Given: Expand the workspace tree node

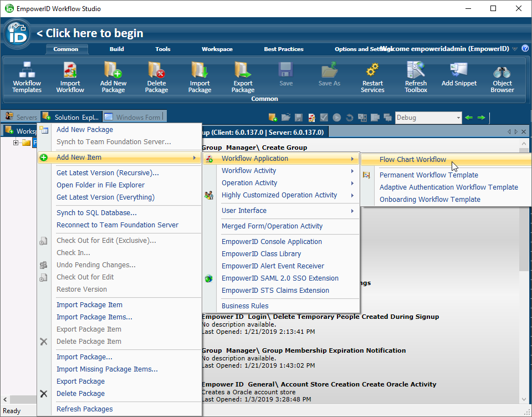Looking at the screenshot, I should pos(16,143).
